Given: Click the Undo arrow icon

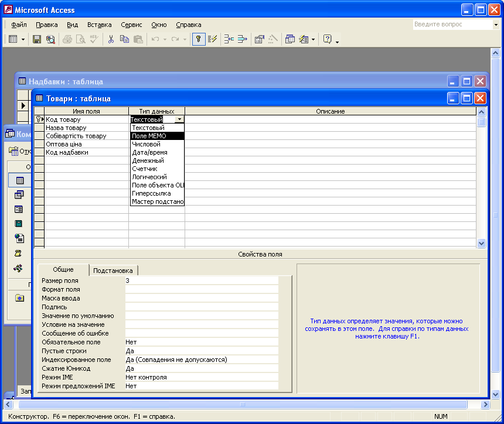Looking at the screenshot, I should pos(155,39).
